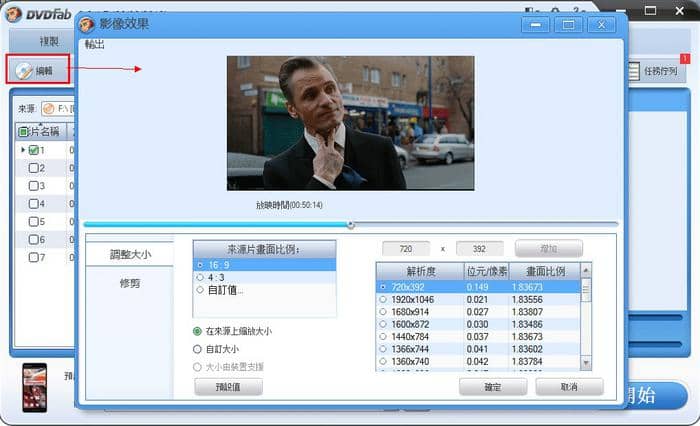Click the video preview frame

pyautogui.click(x=350, y=123)
